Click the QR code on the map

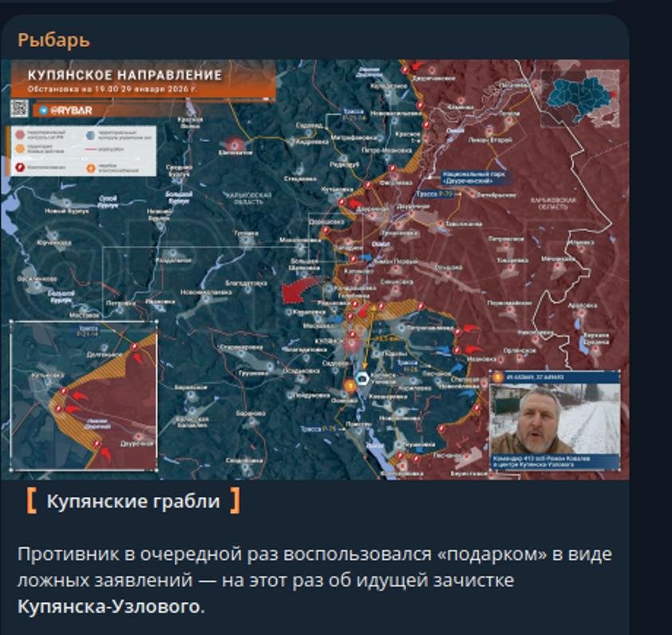(x=19, y=109)
